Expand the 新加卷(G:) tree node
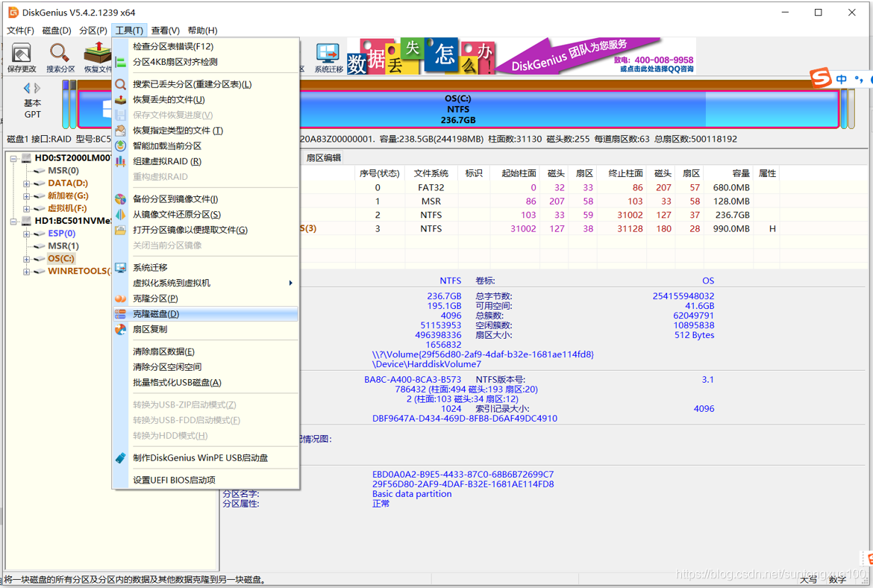Viewport: 873px width, 588px height. coord(26,196)
